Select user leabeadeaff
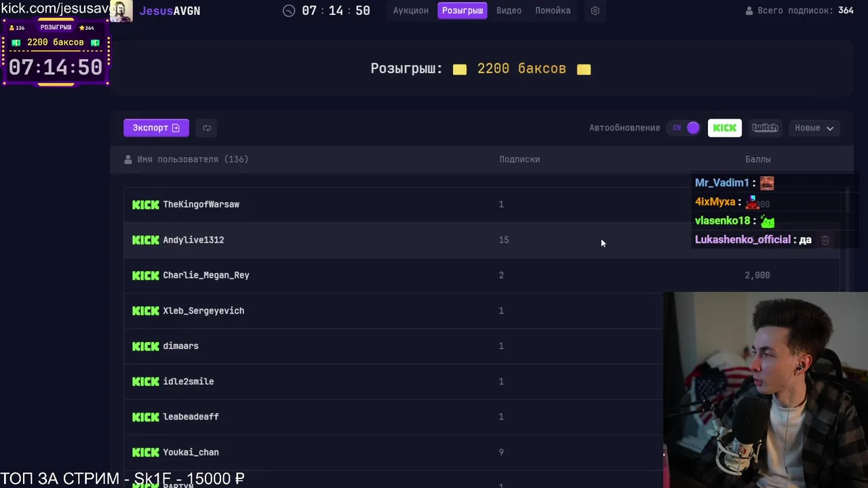868x488 pixels. [x=191, y=417]
